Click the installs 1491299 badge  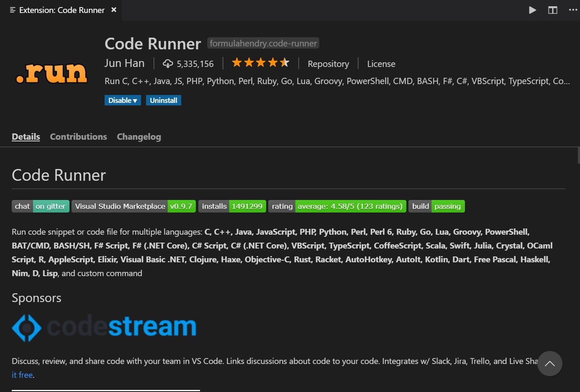[232, 206]
